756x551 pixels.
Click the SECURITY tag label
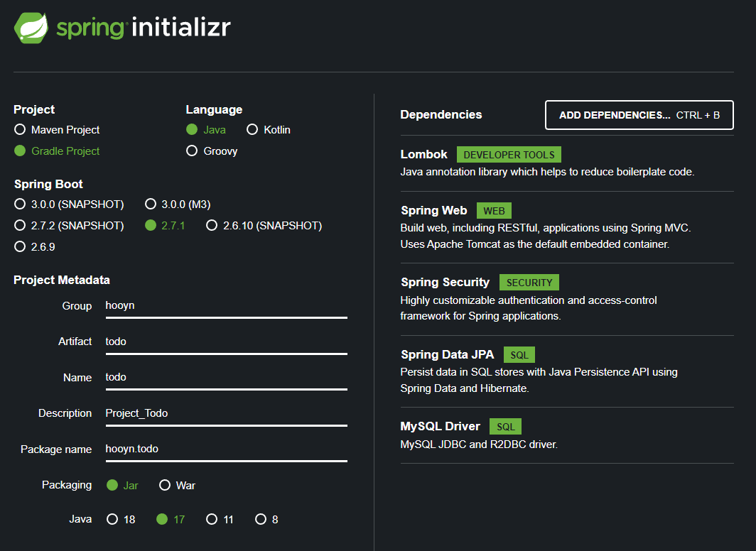point(529,283)
